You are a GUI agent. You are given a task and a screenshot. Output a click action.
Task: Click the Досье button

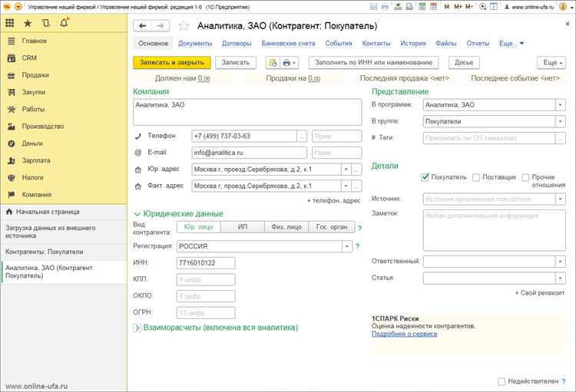464,63
